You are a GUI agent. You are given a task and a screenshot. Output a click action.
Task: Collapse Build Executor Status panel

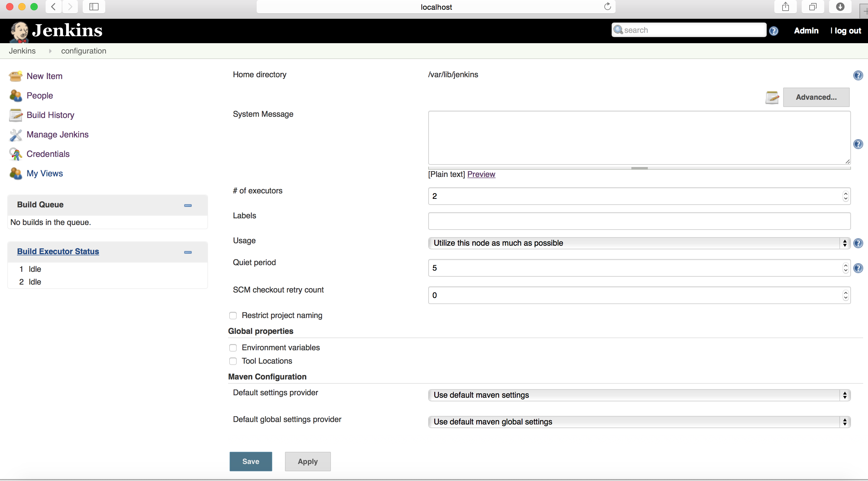188,252
